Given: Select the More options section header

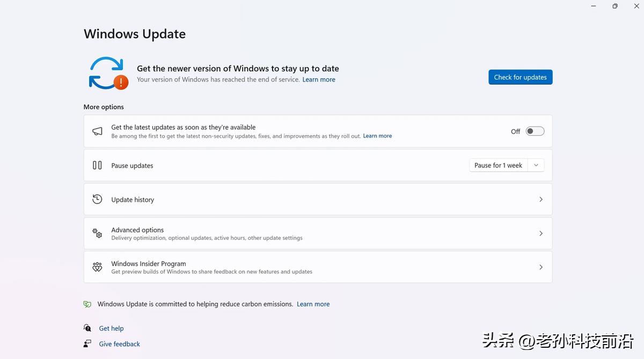Looking at the screenshot, I should [104, 107].
